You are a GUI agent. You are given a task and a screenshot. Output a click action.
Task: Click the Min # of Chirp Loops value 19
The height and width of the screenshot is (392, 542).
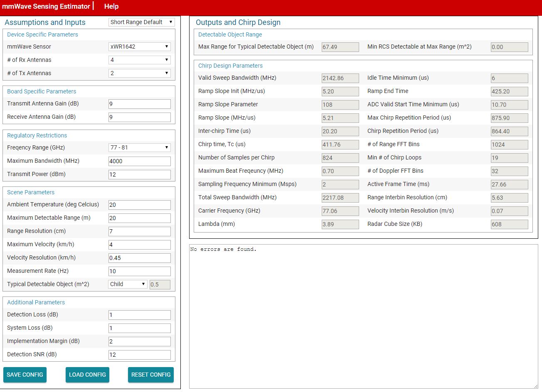pyautogui.click(x=510, y=158)
